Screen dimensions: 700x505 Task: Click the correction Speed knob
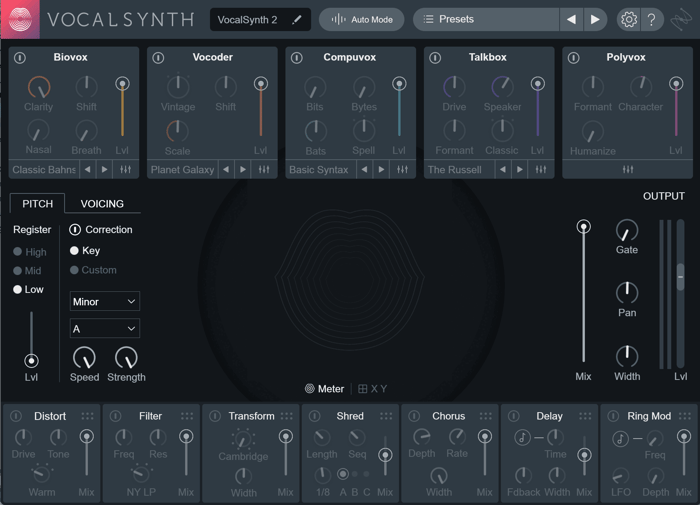84,358
